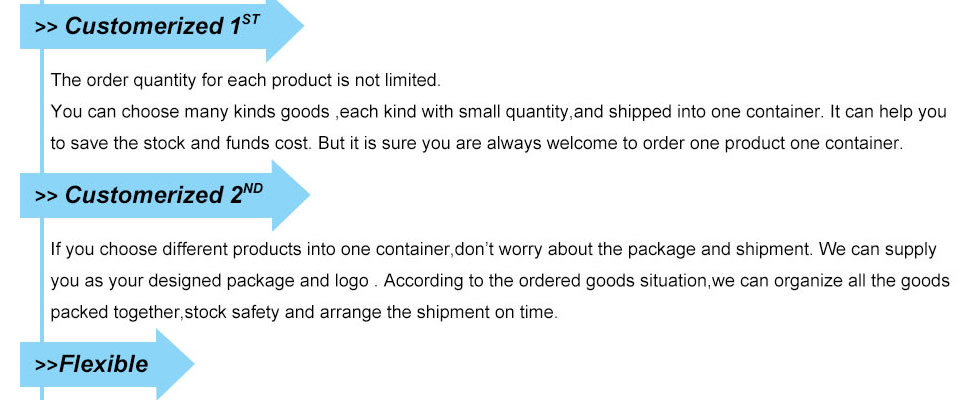969x400 pixels.
Task: Click the Customerized 2ND arrow banner
Action: [x=164, y=195]
